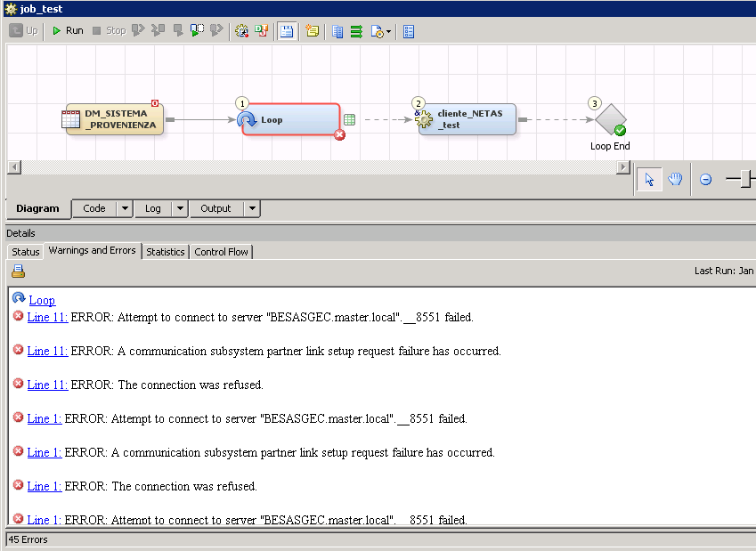Select the cliente_NETAS_test node
This screenshot has width=756, height=551.
tap(467, 119)
